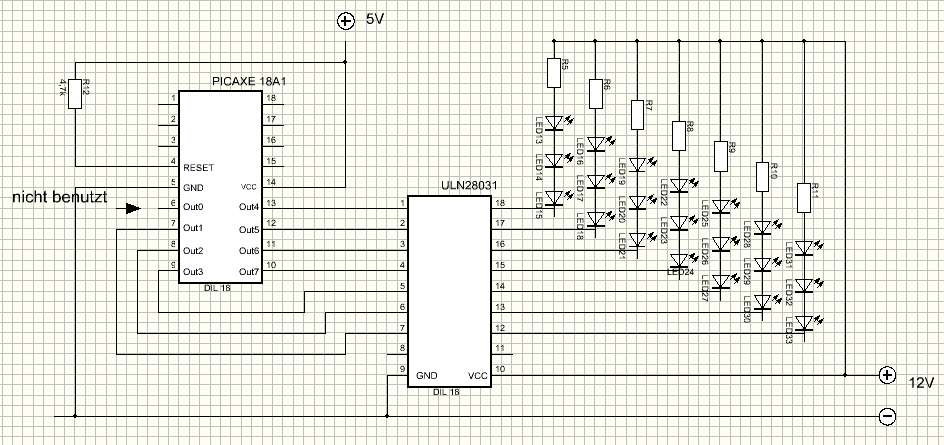Click the 12V plus supply symbol
The width and height of the screenshot is (944, 445).
[887, 375]
